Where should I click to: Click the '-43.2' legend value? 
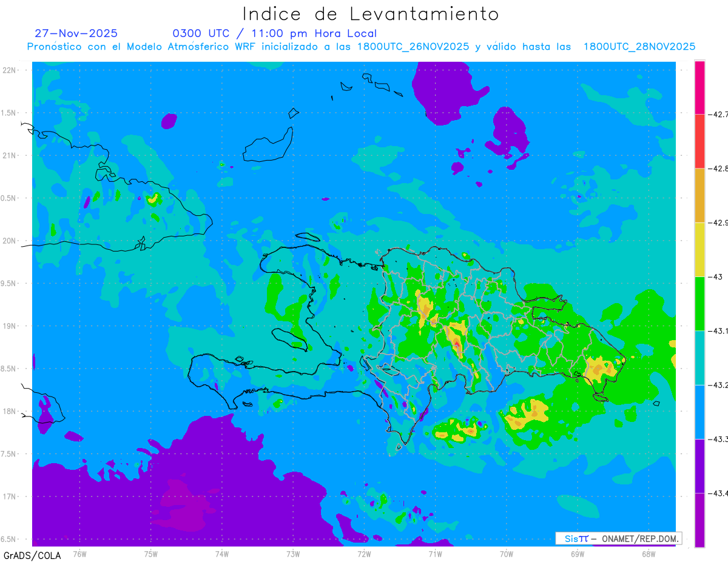point(717,385)
